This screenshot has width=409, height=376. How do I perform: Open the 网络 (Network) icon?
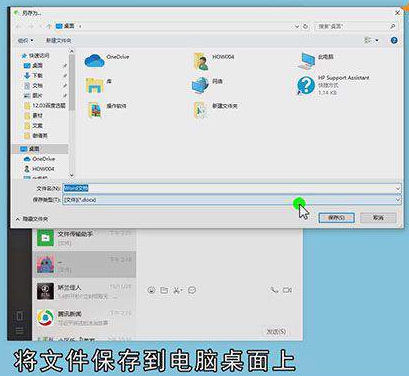coord(207,85)
